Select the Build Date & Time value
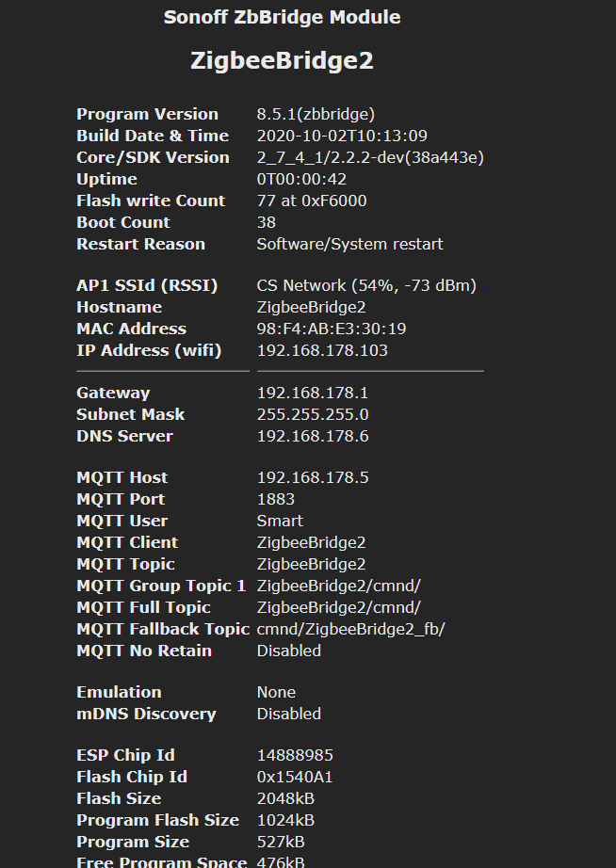The image size is (616, 868). tap(342, 136)
